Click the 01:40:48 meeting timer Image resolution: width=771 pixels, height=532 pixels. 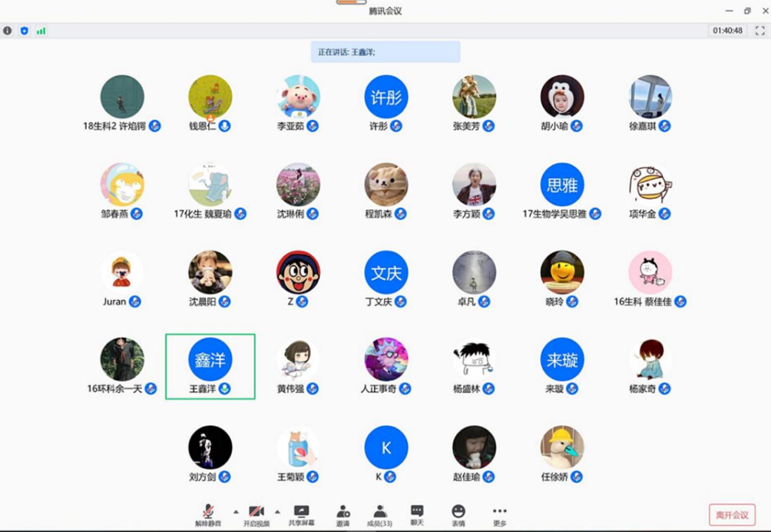728,30
